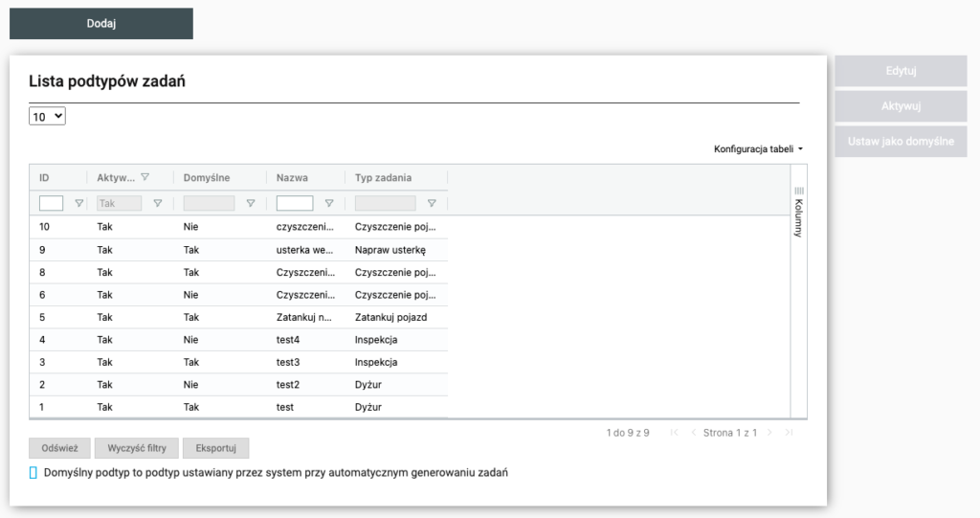Click the Typ zadania column filter funnel icon

point(432,203)
